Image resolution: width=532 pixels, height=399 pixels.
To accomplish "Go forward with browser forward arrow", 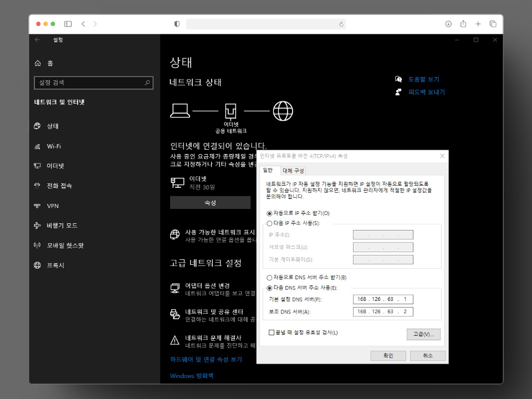I will pyautogui.click(x=95, y=24).
